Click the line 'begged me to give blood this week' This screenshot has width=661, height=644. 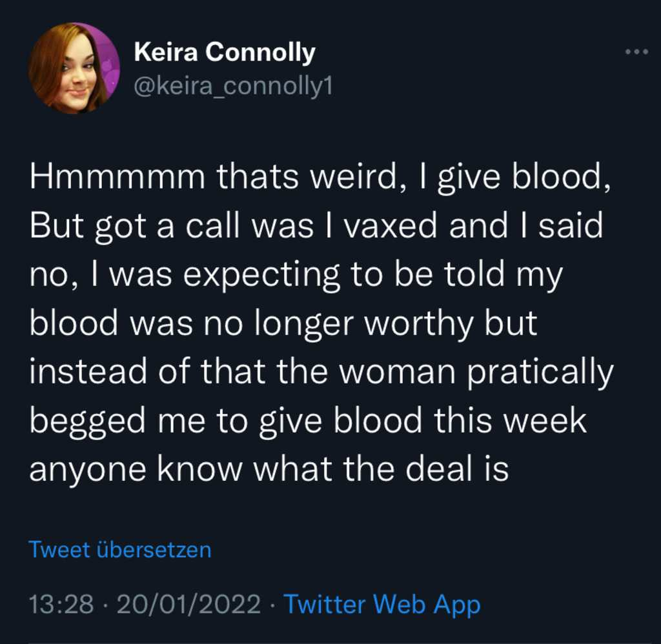pyautogui.click(x=308, y=421)
